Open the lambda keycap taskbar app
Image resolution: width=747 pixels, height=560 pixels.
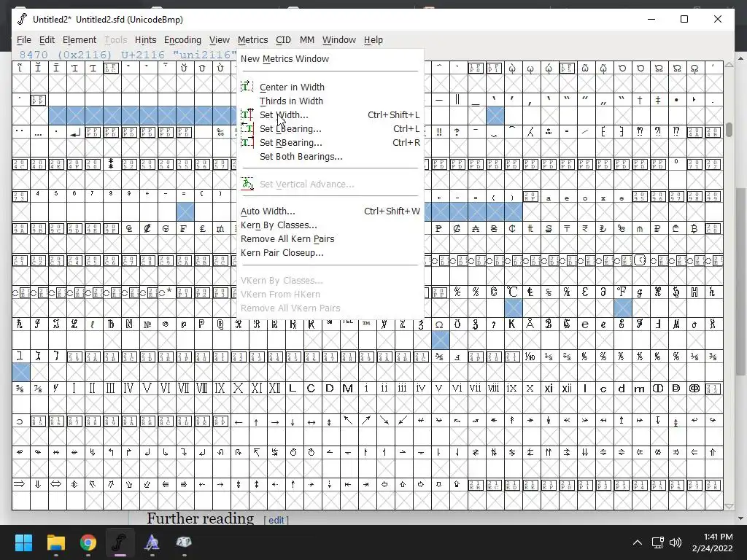[x=184, y=542]
